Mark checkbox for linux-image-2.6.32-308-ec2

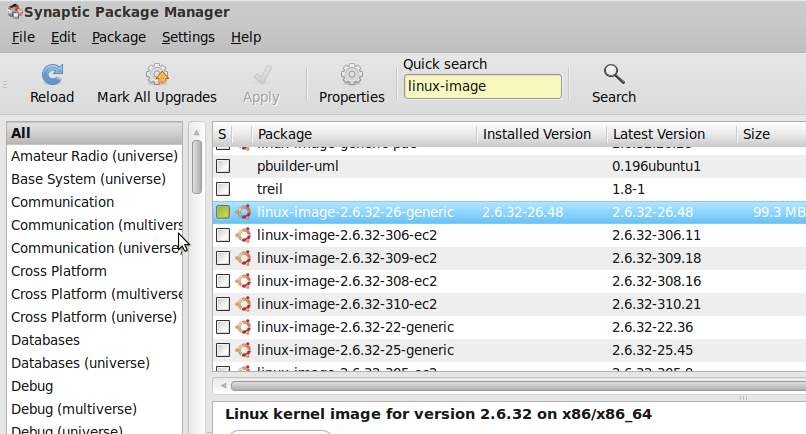(x=223, y=281)
